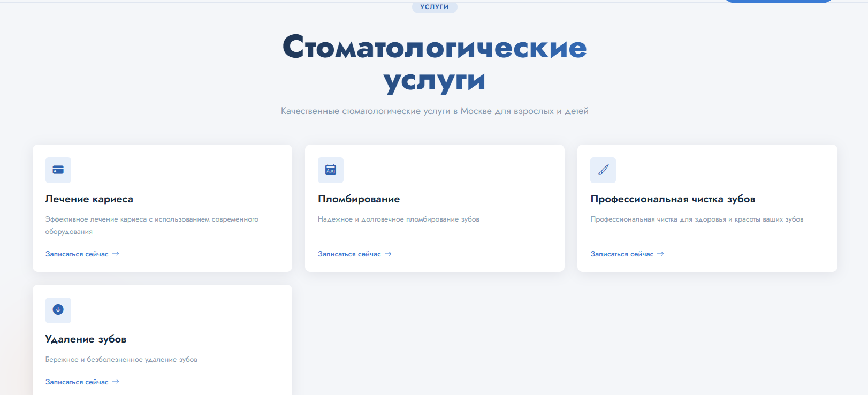868x395 pixels.
Task: Click the brush icon above Профессиональная чистка зубов
Action: 603,170
